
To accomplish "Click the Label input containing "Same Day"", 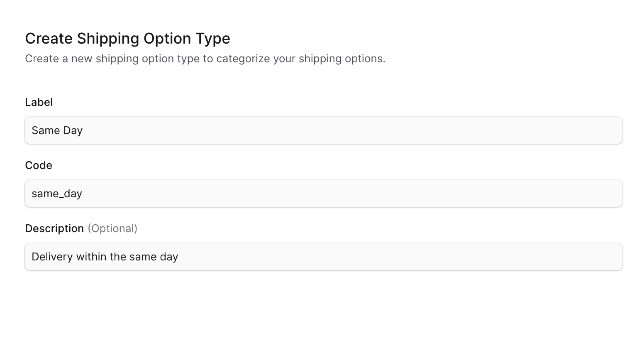I will [324, 130].
